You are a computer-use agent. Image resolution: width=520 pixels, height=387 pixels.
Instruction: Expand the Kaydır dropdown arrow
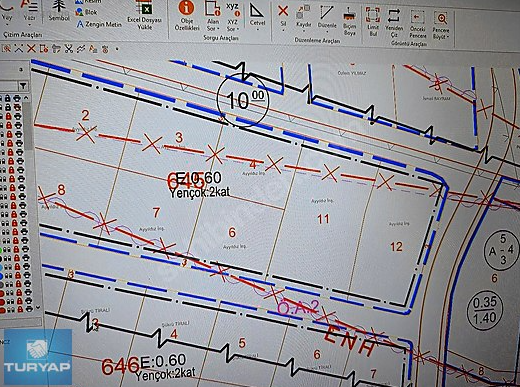303,32
